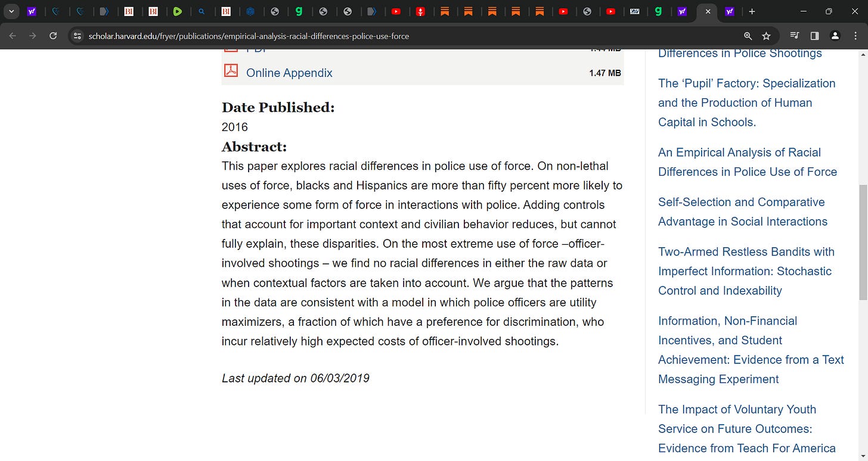Restore down the browser window

click(x=829, y=11)
